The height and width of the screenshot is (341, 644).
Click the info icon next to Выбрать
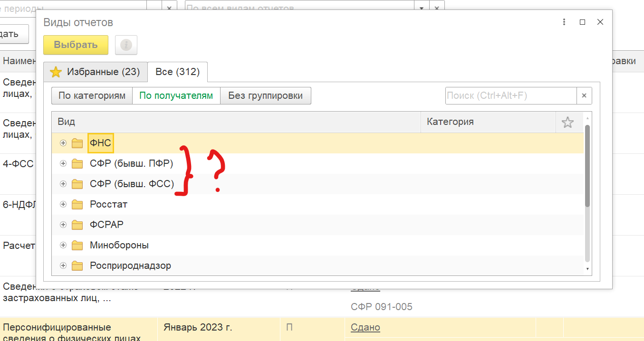pos(126,45)
